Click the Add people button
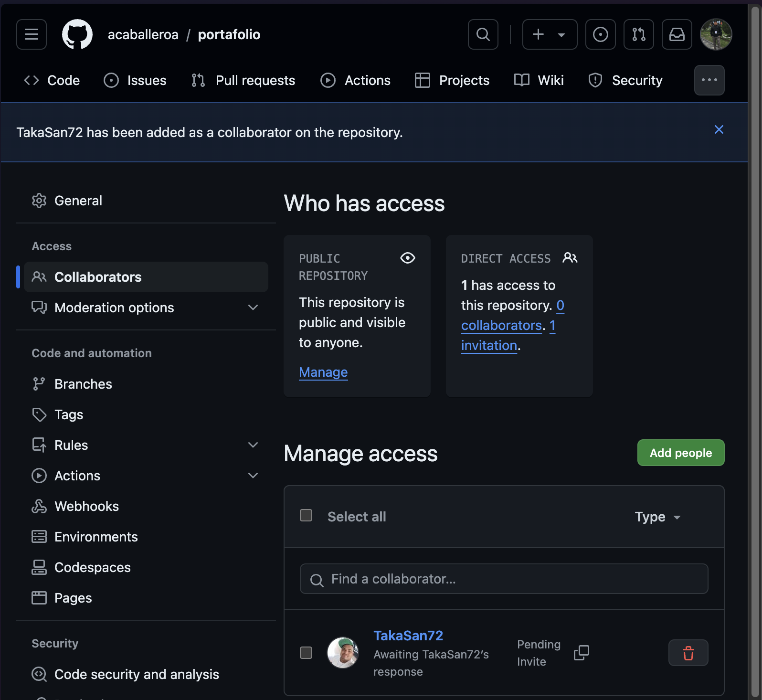Viewport: 762px width, 700px height. point(681,453)
